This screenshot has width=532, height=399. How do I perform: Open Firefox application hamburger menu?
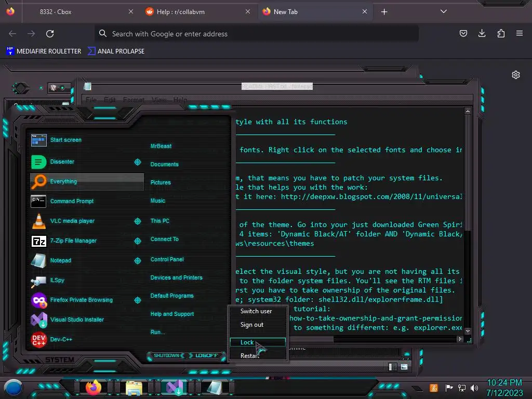(x=520, y=33)
